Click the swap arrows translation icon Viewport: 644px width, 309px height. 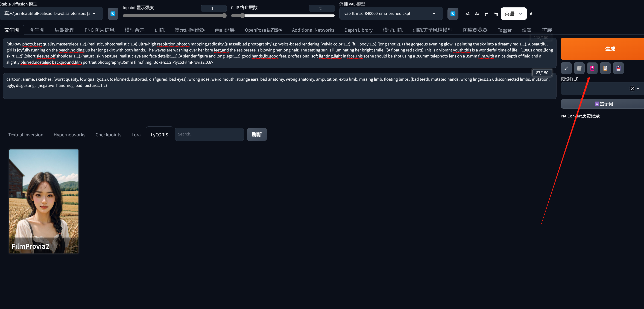click(486, 14)
